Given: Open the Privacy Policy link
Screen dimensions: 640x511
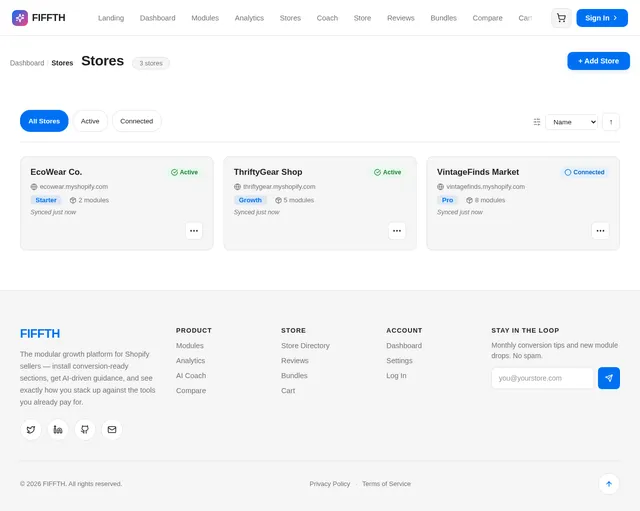Looking at the screenshot, I should tap(330, 484).
